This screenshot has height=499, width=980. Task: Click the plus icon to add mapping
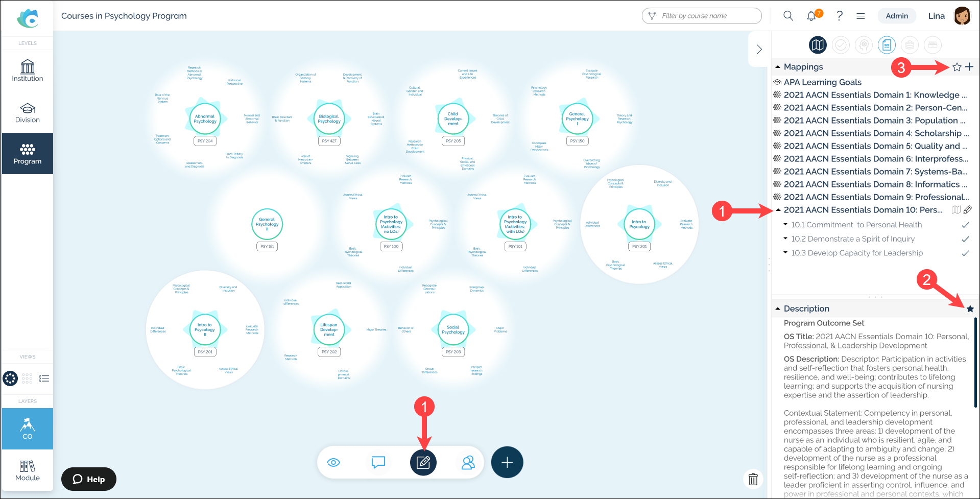(969, 67)
